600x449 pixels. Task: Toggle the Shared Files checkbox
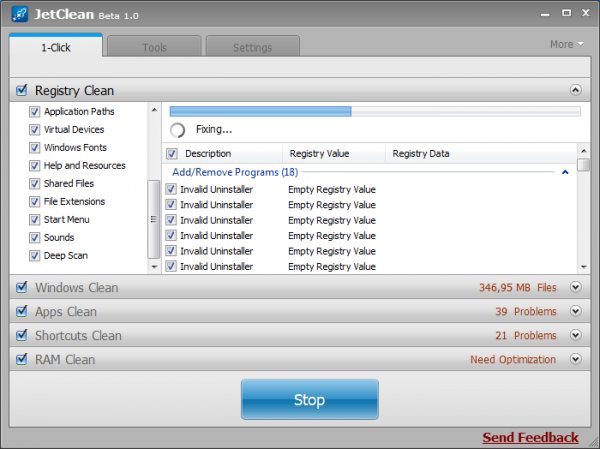34,184
